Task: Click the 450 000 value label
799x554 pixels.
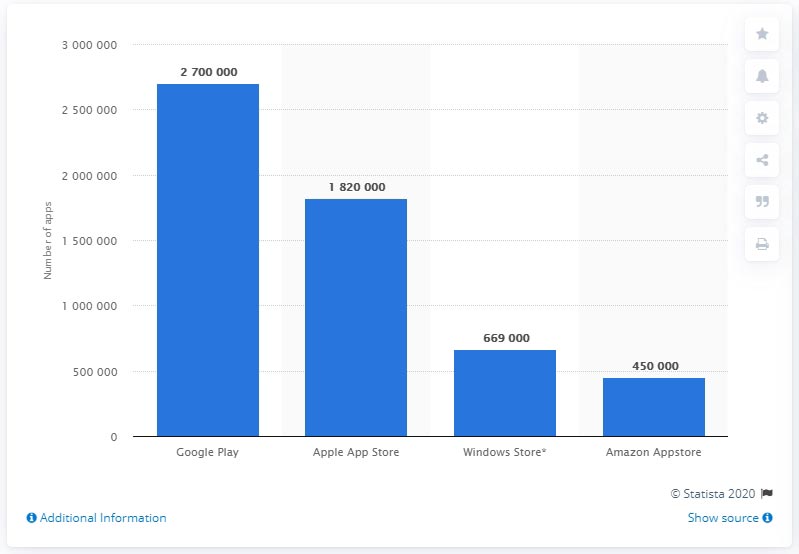Action: (x=655, y=366)
